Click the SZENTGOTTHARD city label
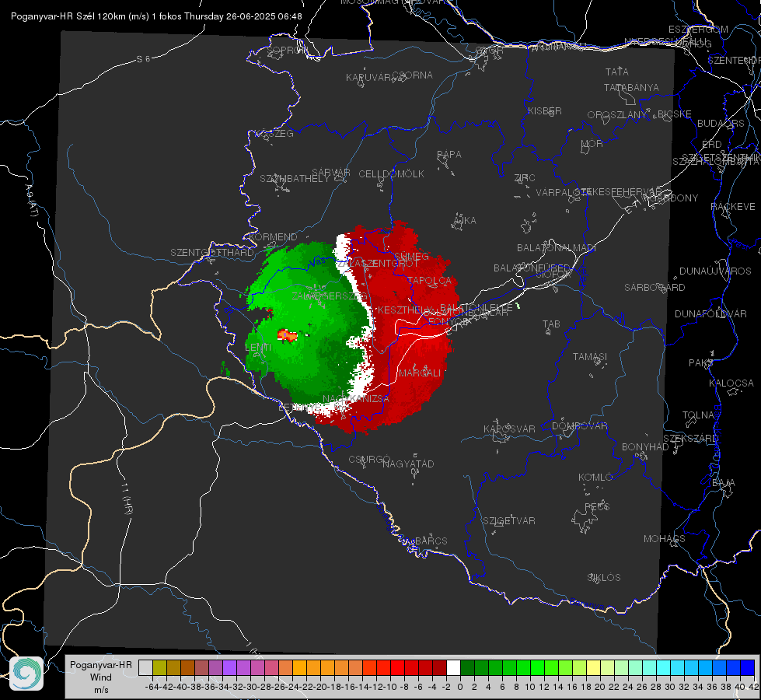The width and height of the screenshot is (761, 700). click(x=212, y=253)
